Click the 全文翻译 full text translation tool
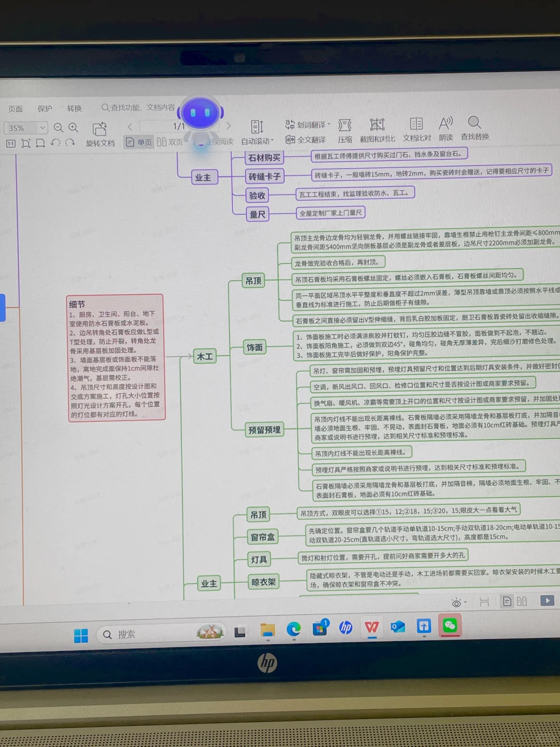This screenshot has width=560, height=747. (305, 140)
